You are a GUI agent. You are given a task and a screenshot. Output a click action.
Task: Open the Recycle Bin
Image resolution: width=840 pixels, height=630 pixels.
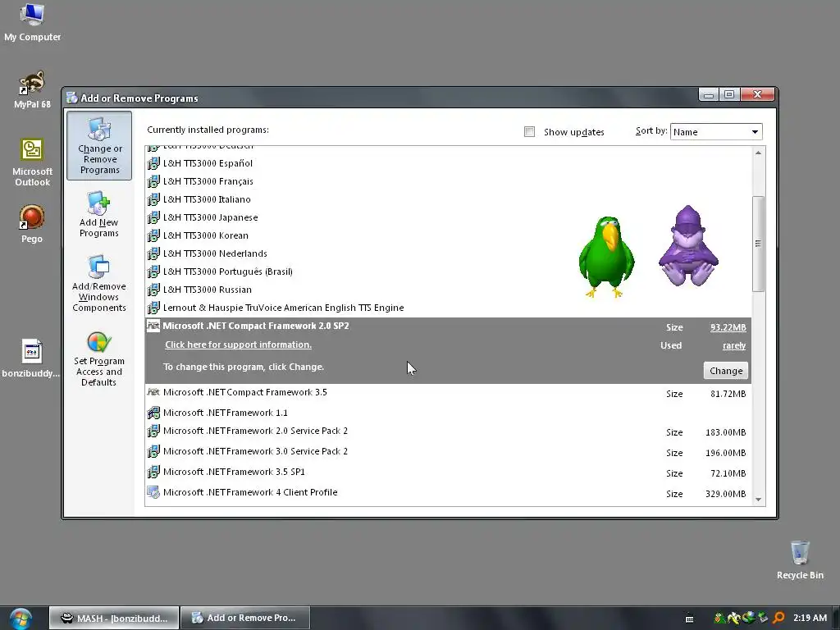[x=800, y=560]
